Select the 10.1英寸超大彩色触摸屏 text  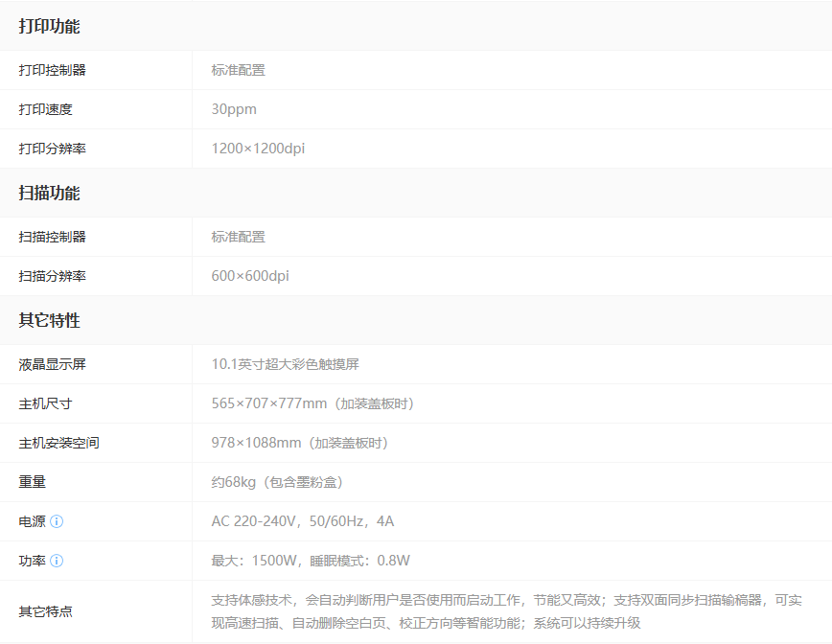coord(285,364)
